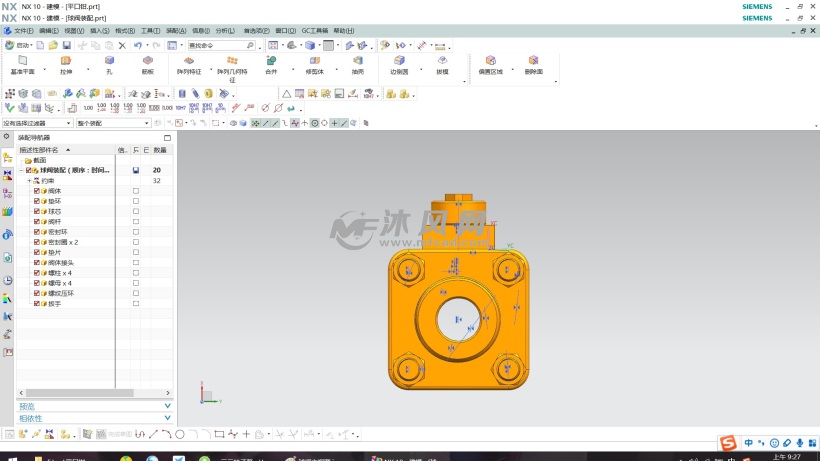Toggle the red checkbox for 阀体接头

coord(37,262)
